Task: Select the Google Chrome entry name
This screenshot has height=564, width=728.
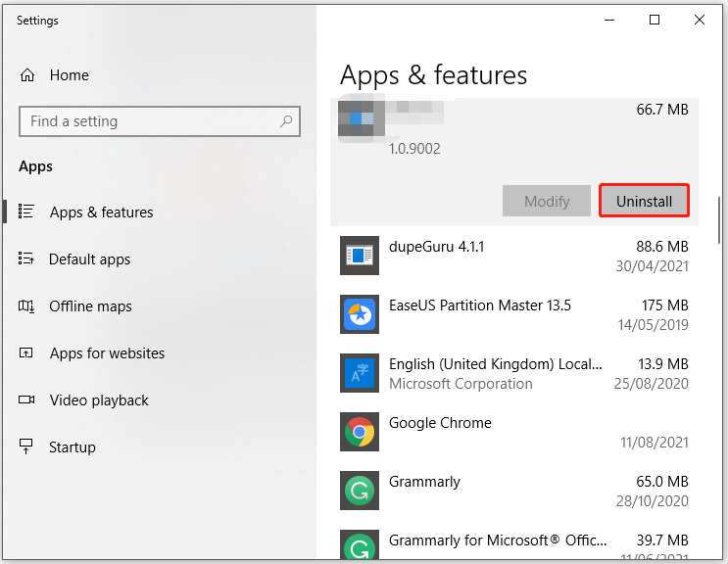Action: coord(440,423)
